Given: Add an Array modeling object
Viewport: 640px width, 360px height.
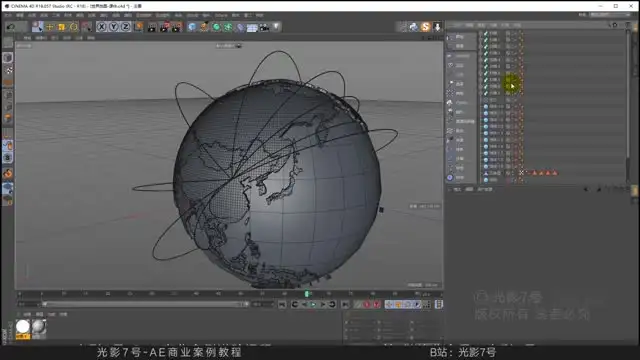Looking at the screenshot, I should pos(228,27).
